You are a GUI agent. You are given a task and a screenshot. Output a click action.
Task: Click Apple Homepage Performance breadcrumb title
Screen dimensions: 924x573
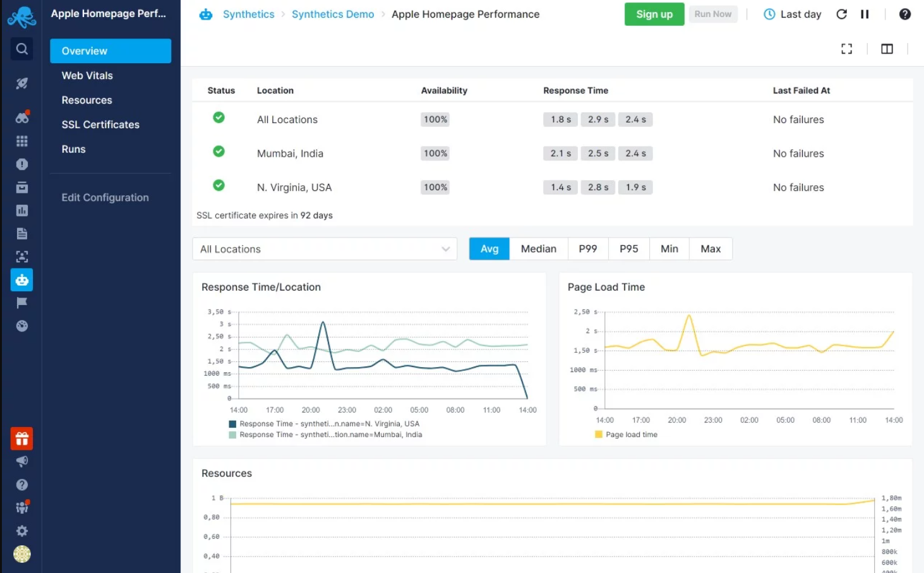click(x=465, y=14)
